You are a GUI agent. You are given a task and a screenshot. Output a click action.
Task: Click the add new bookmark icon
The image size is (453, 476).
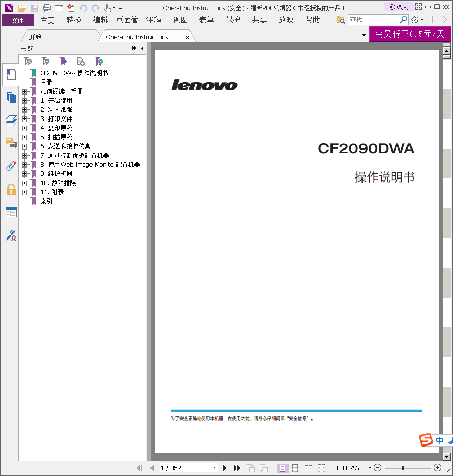point(46,62)
